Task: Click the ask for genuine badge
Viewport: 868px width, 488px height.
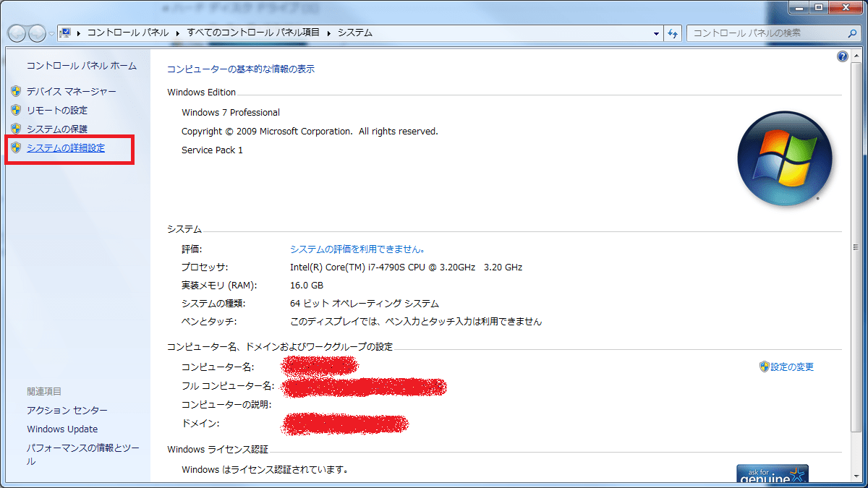Action: (772, 474)
